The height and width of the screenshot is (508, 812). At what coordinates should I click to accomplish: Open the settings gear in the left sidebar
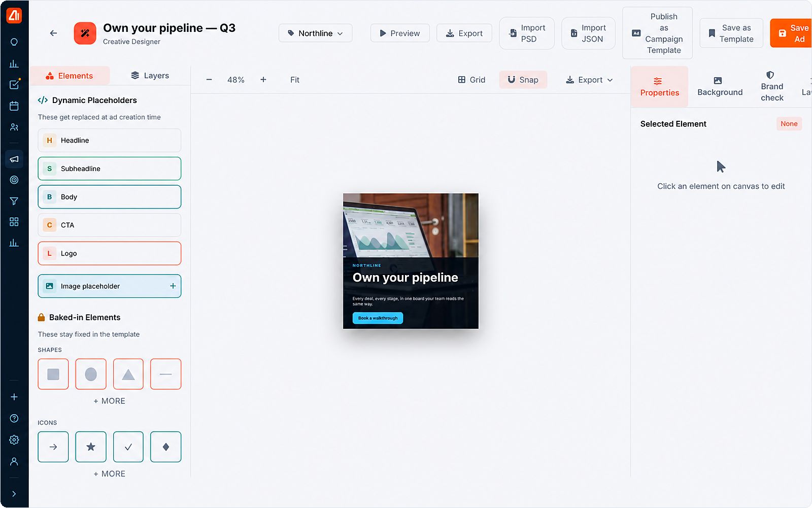tap(14, 440)
